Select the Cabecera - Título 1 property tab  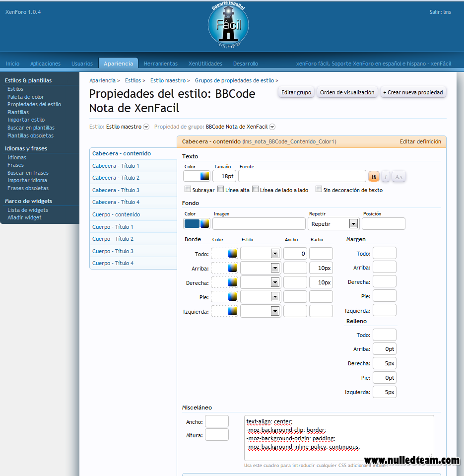(133, 166)
